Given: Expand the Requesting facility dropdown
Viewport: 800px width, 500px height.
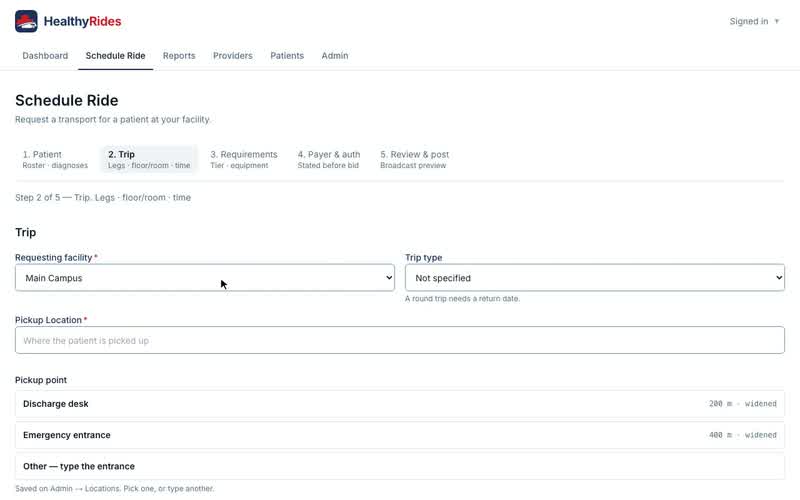Looking at the screenshot, I should (x=205, y=278).
